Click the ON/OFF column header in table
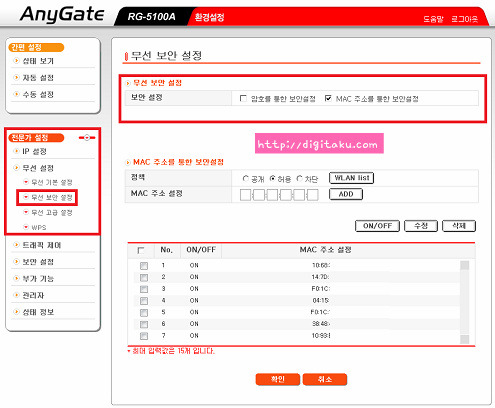The image size is (495, 408). coord(201,250)
